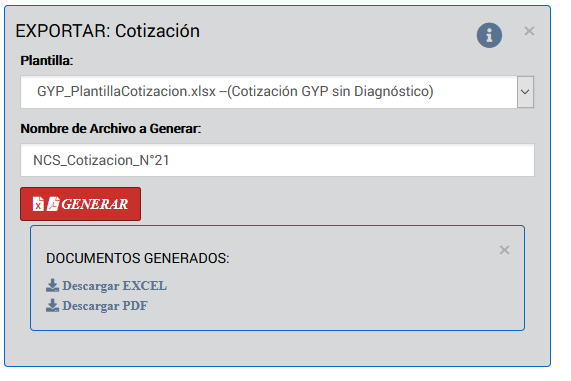Click the Plantilla label

[x=47, y=60]
